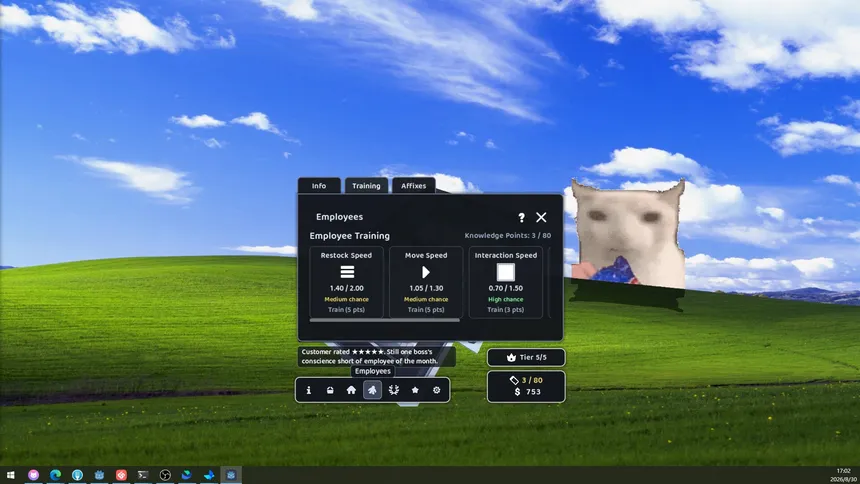Image resolution: width=860 pixels, height=484 pixels.
Task: Open the highlighted Godot icon in taskbar
Action: click(x=231, y=475)
